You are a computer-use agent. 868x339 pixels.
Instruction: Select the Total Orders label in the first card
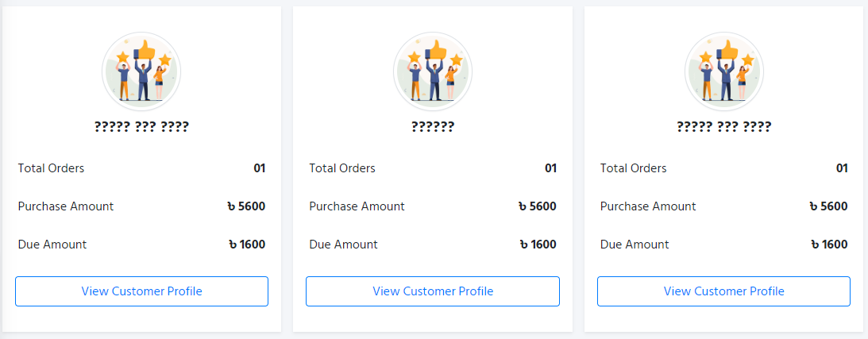(x=51, y=168)
